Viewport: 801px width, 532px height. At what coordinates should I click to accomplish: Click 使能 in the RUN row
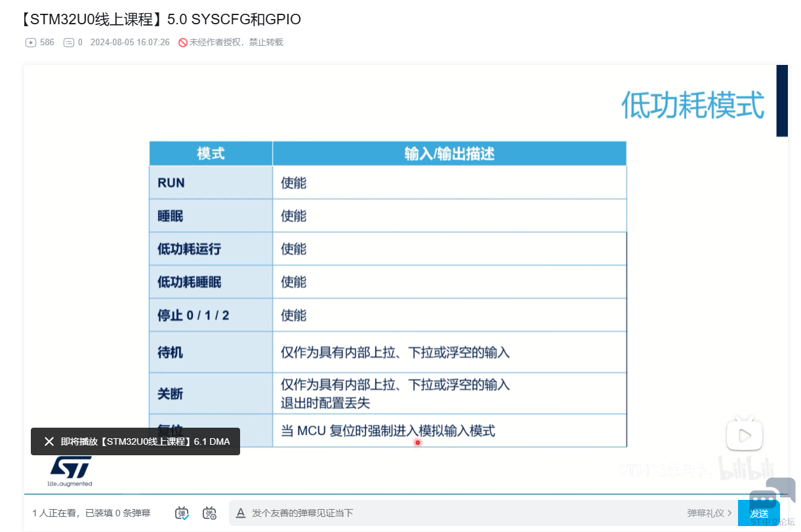(293, 182)
